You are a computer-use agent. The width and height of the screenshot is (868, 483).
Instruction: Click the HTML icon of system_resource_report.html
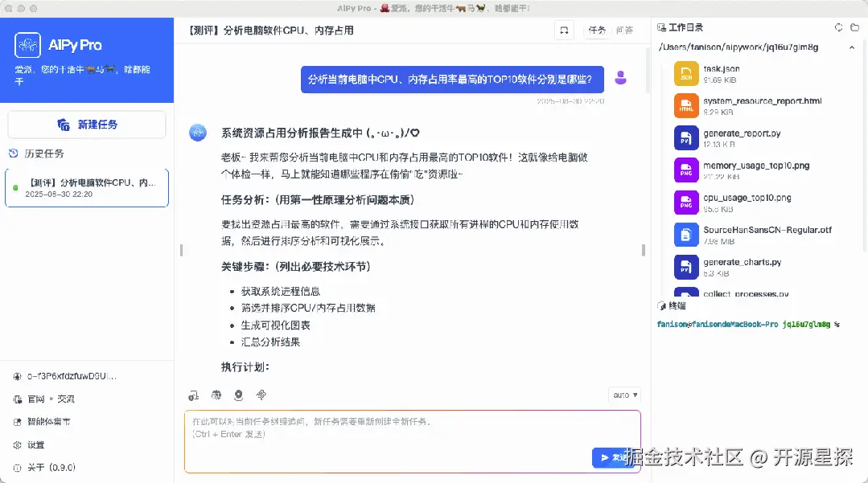686,105
